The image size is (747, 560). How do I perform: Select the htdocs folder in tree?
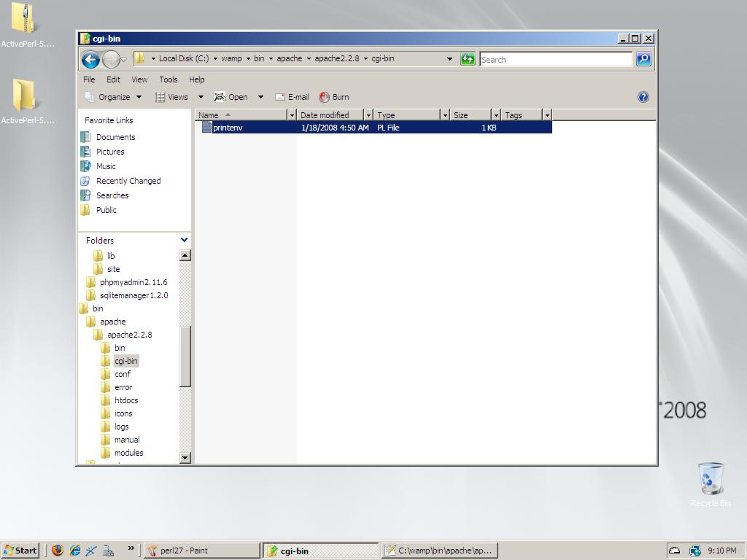(126, 400)
